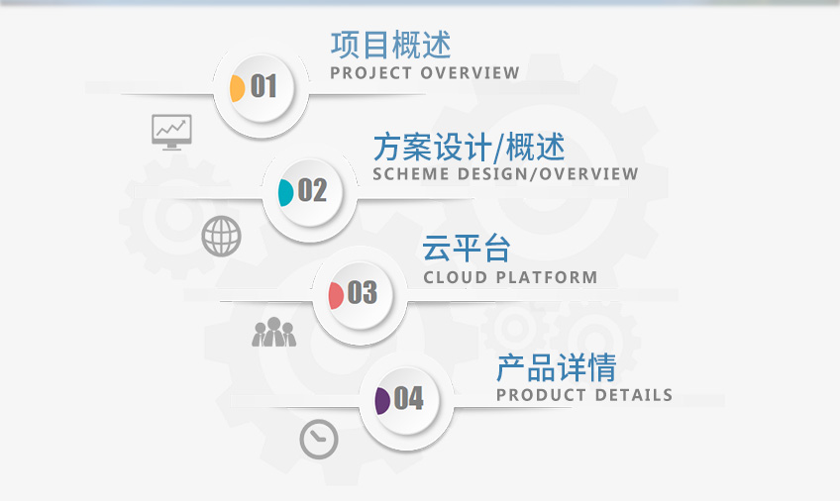Click the clock icon
Viewport: 840px width, 504px height.
[x=319, y=440]
